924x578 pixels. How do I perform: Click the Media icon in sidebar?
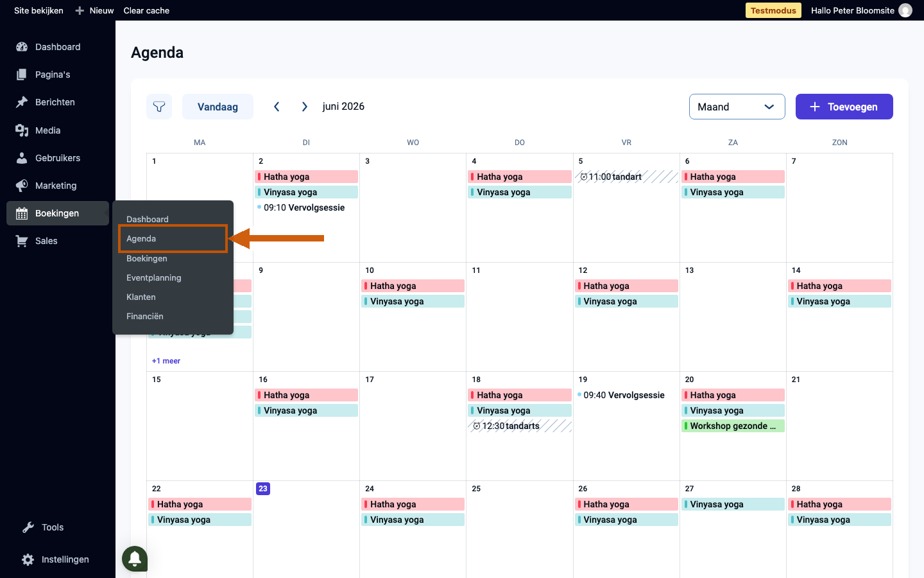click(22, 130)
